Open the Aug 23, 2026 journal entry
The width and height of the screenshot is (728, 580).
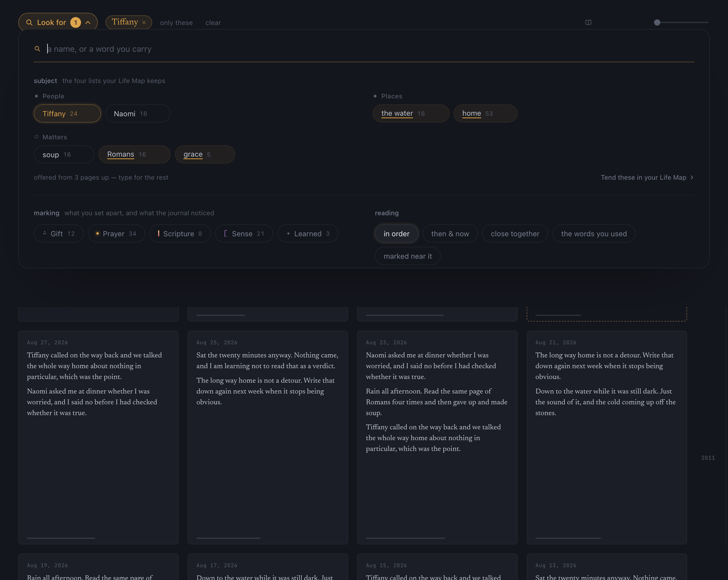[x=437, y=437]
